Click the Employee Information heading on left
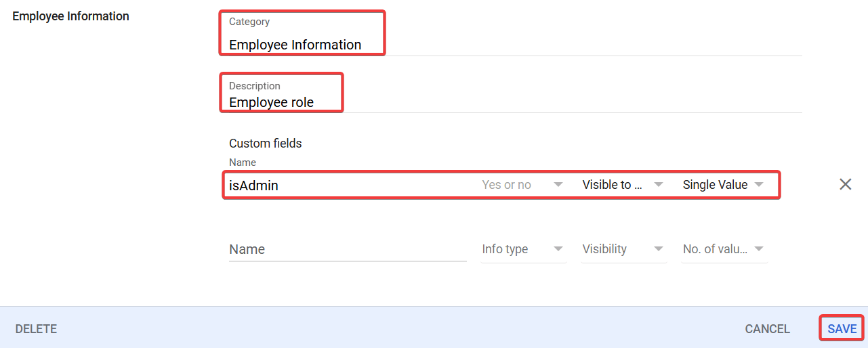This screenshot has height=348, width=868. [x=70, y=16]
